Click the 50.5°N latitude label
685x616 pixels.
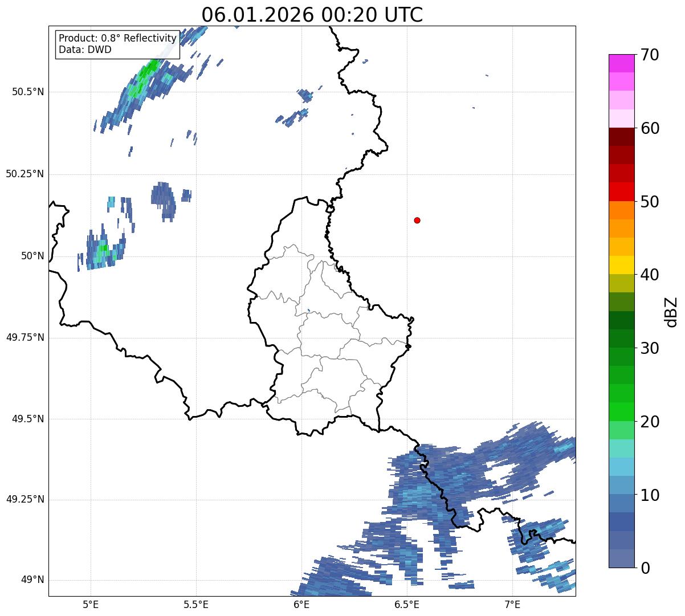click(x=28, y=92)
